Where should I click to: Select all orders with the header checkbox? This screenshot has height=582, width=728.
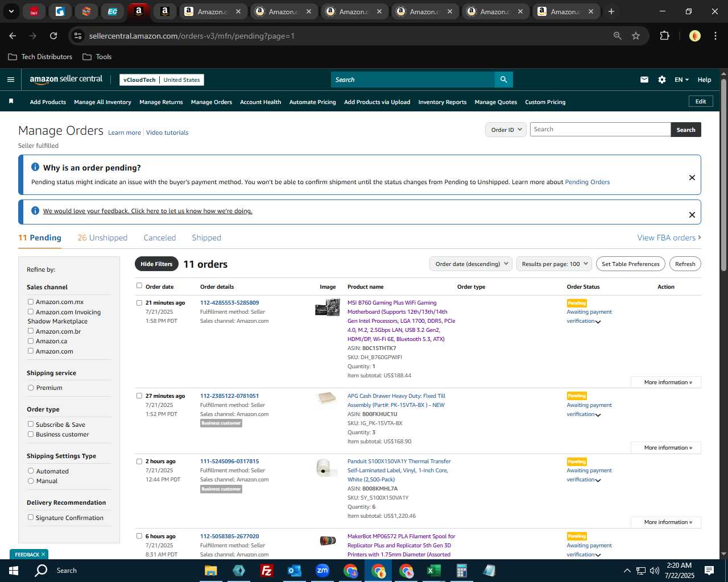click(x=139, y=286)
